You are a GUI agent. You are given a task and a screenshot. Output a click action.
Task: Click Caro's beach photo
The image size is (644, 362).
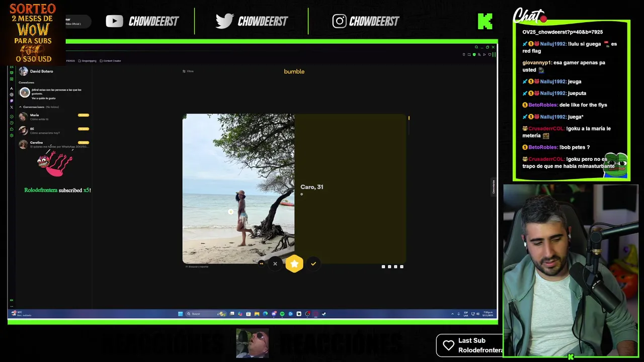pos(238,189)
